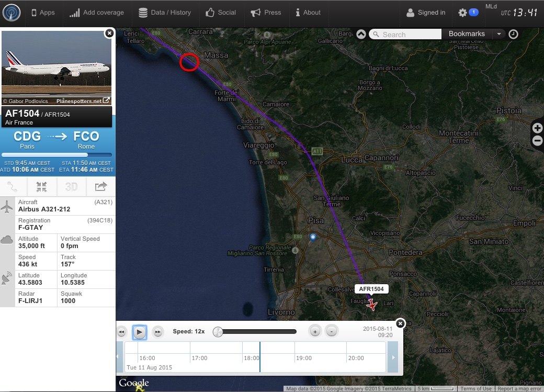Click the clock playback history icon

tap(514, 34)
